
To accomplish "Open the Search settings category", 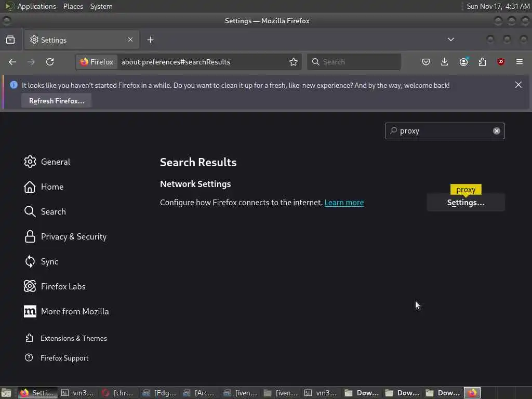I will pyautogui.click(x=45, y=212).
